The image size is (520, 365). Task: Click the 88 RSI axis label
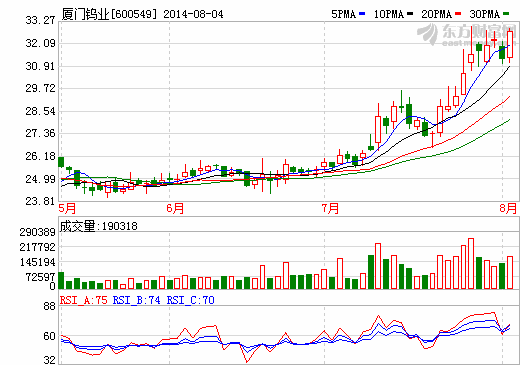tap(49, 306)
